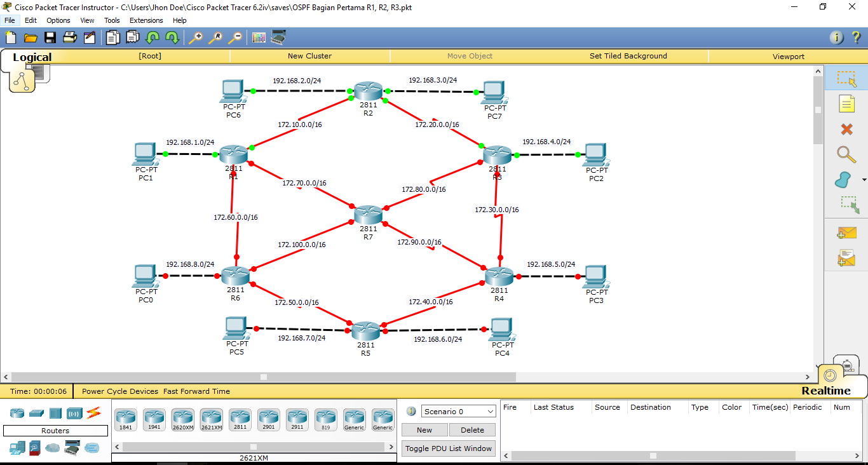Activate the Inspect magnifying glass tool
This screenshot has height=465, width=868.
click(845, 154)
